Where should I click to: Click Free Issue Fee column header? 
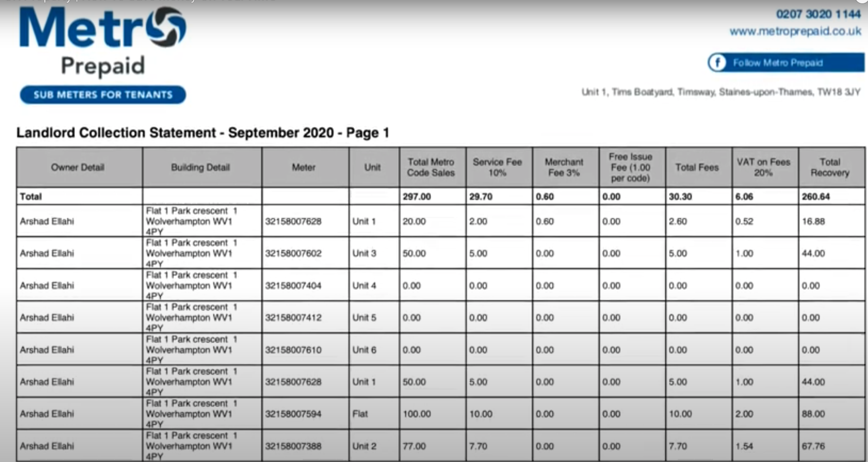tap(631, 167)
